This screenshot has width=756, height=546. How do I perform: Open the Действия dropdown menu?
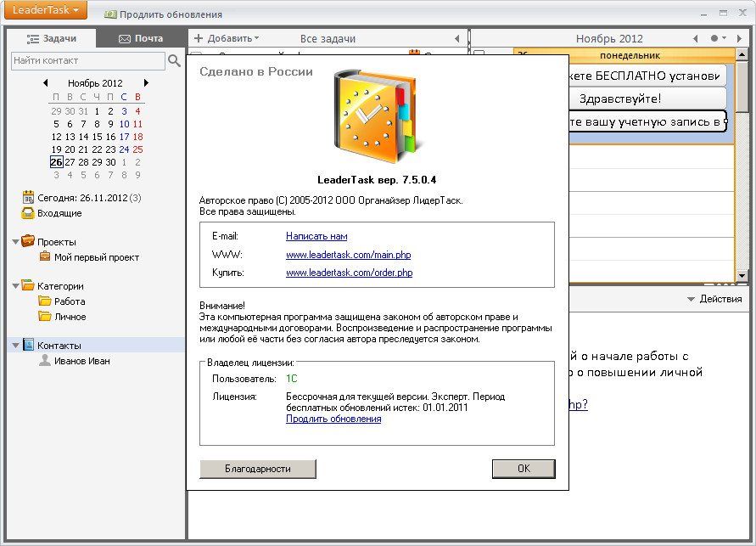click(714, 299)
